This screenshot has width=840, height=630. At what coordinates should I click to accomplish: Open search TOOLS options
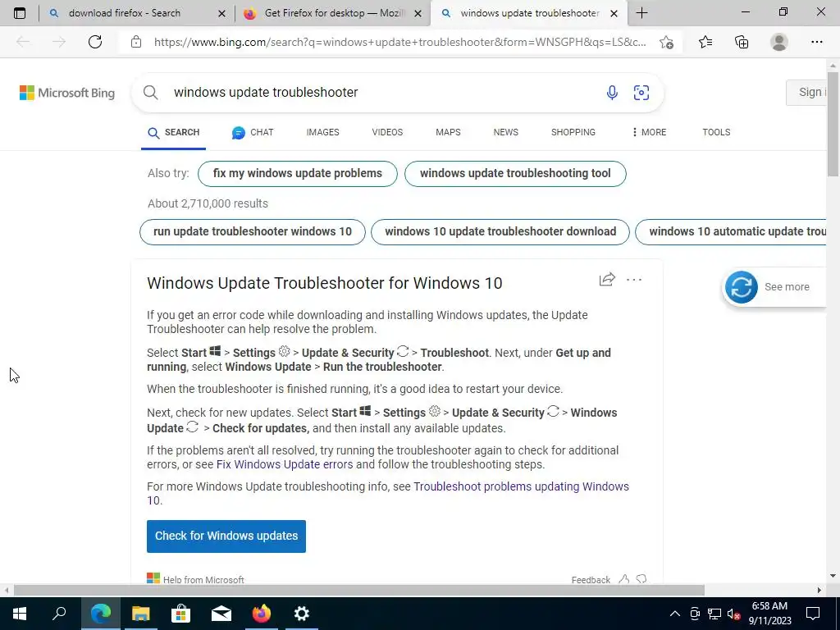click(x=716, y=132)
